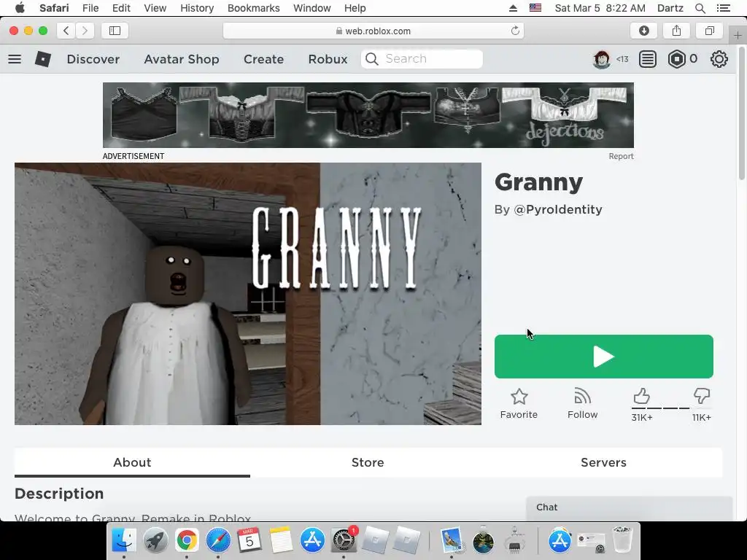Screen dimensions: 747x560
Task: Expand the Chat panel
Action: point(629,507)
